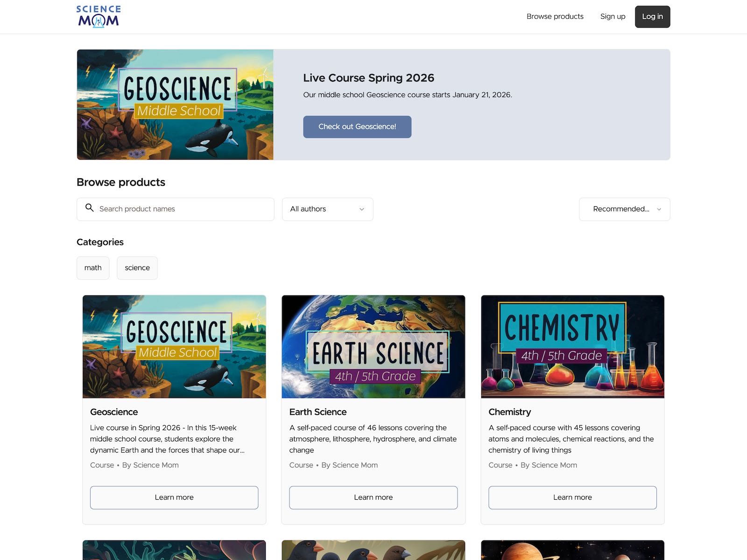Click Learn more under Earth Science
747x560 pixels.
(x=373, y=497)
